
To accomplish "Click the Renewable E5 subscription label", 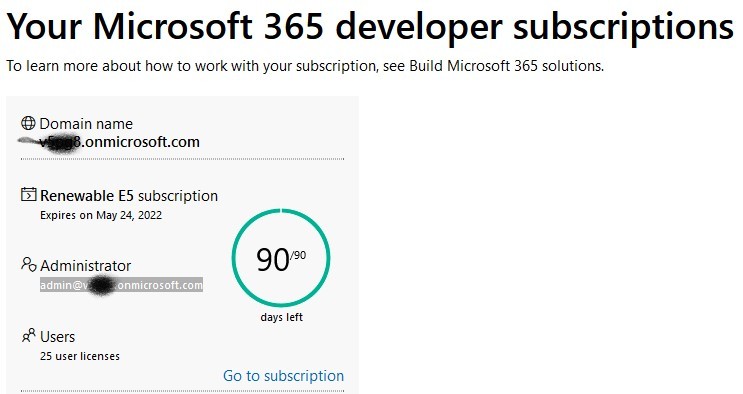I will (129, 195).
